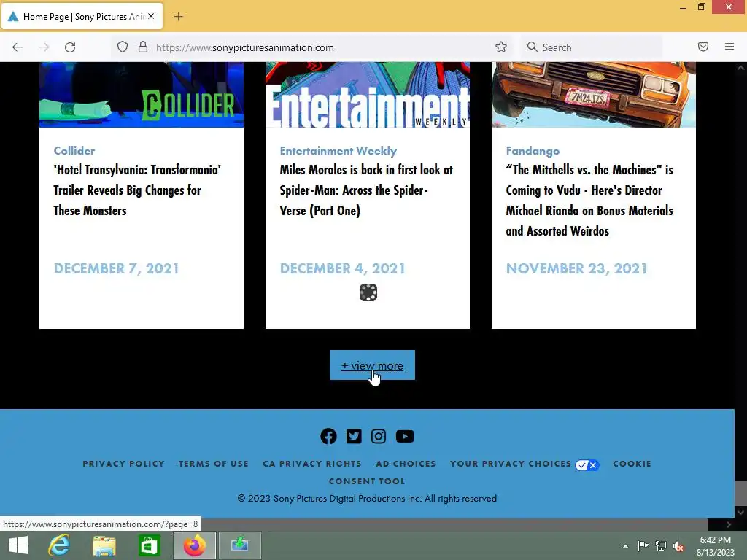This screenshot has width=747, height=560.
Task: Click the horizontal scrollbar right arrow
Action: (729, 524)
